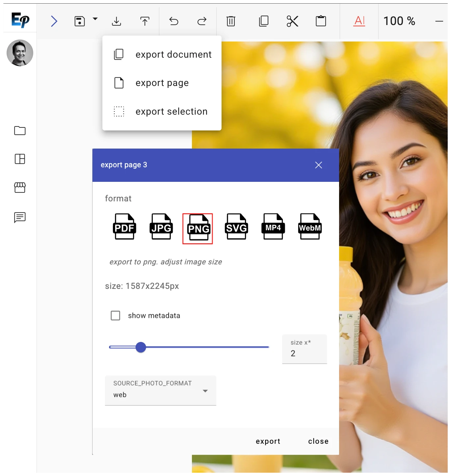Click the export button in the dialog
This screenshot has width=451, height=476.
(x=268, y=441)
